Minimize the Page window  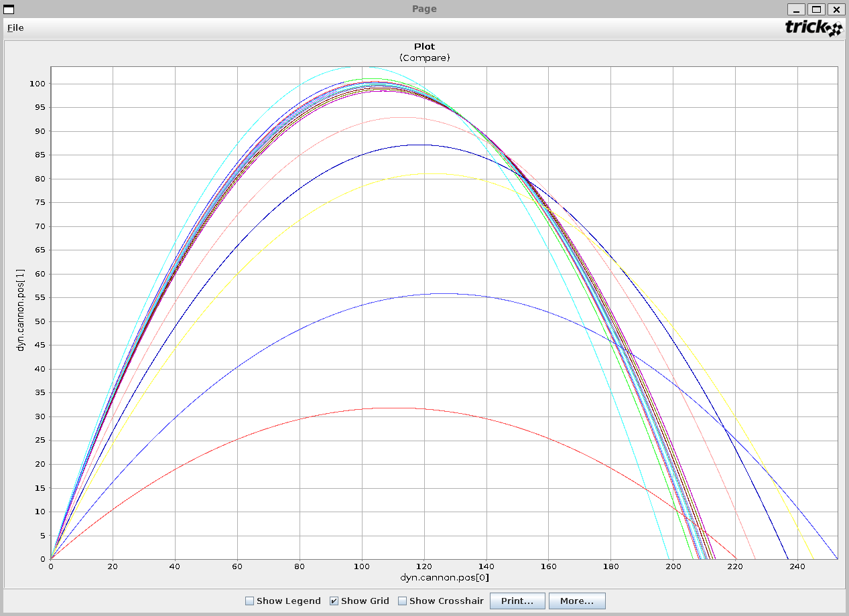[796, 9]
